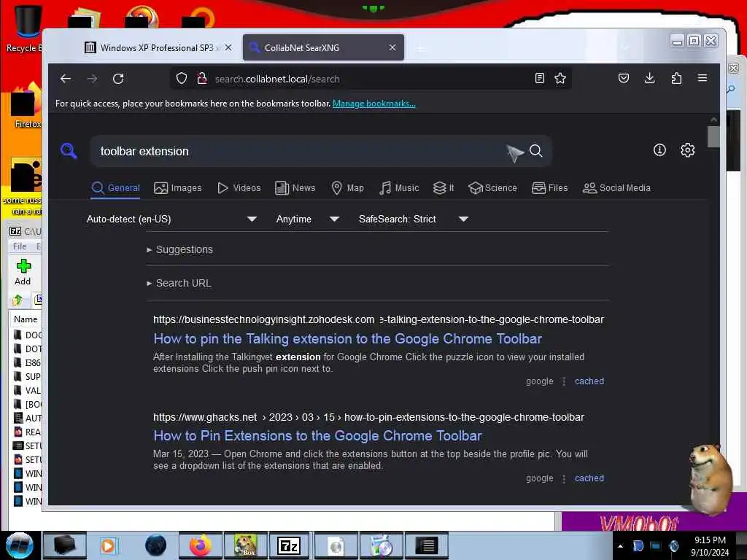Viewport: 747px width, 560px height.
Task: Click the page vertical scrollbar thumb
Action: 713,136
